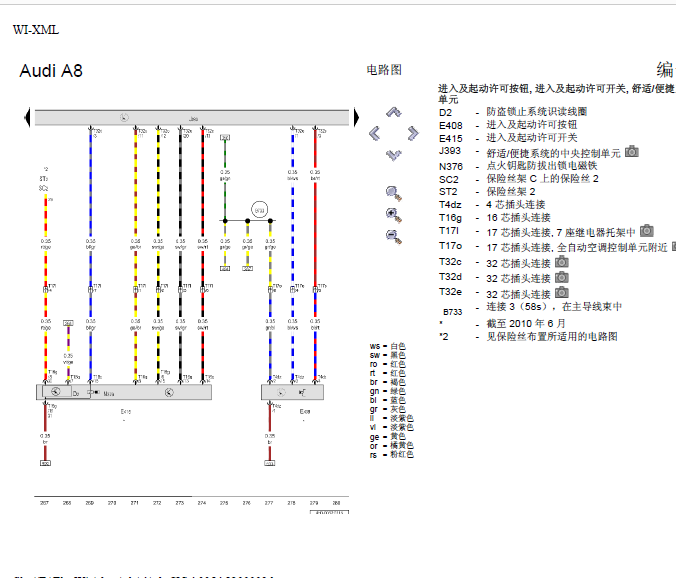This screenshot has height=578, width=676.
Task: Click the vi 淡紫色 color code entry
Action: (x=391, y=428)
